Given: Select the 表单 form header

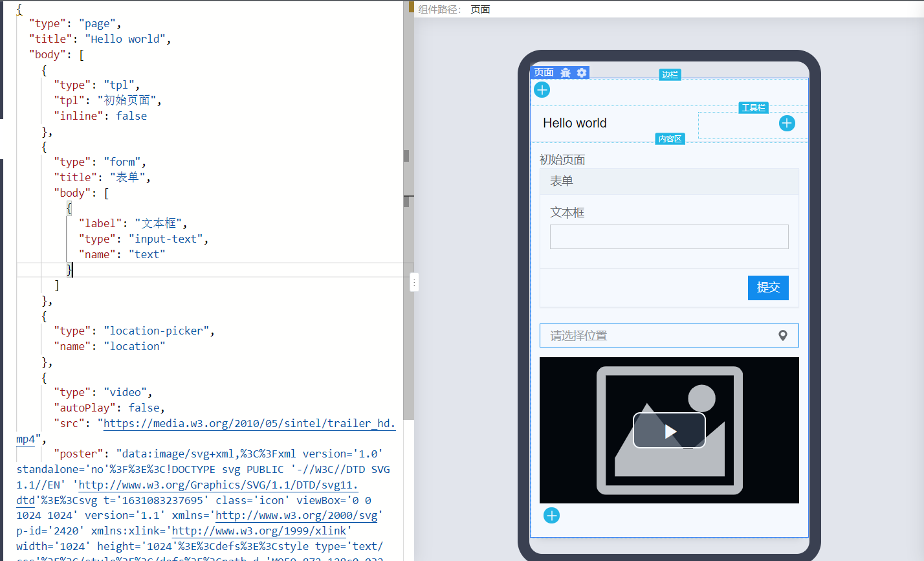Looking at the screenshot, I should [669, 181].
